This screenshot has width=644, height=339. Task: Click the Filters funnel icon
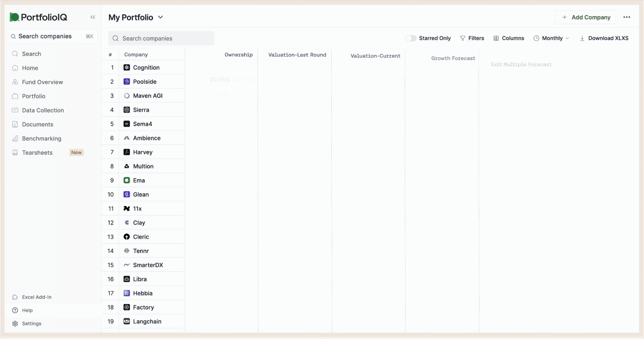[x=463, y=38]
